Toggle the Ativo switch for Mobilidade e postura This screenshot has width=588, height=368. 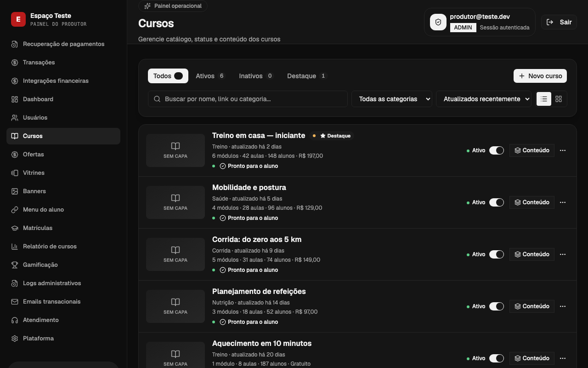coord(497,202)
